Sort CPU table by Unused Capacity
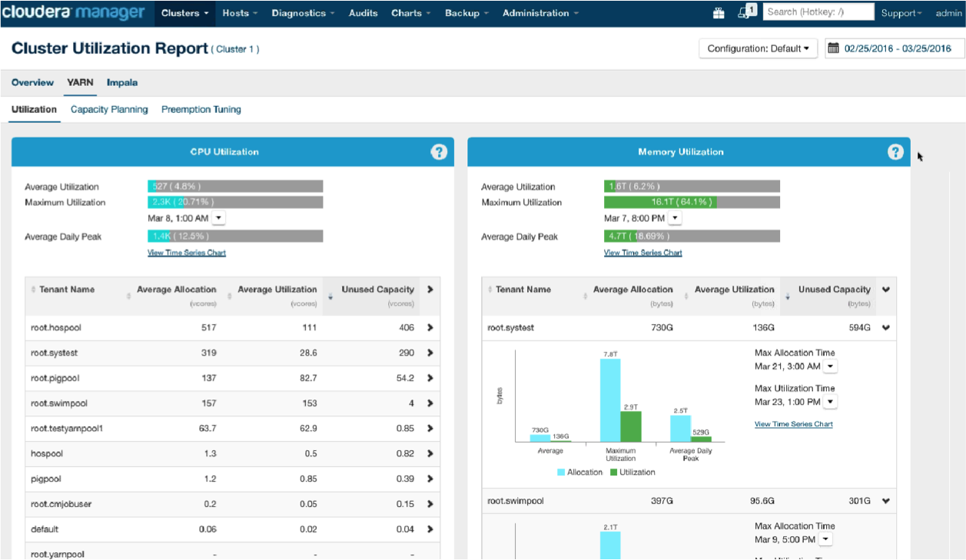This screenshot has height=560, width=966. coord(377,290)
